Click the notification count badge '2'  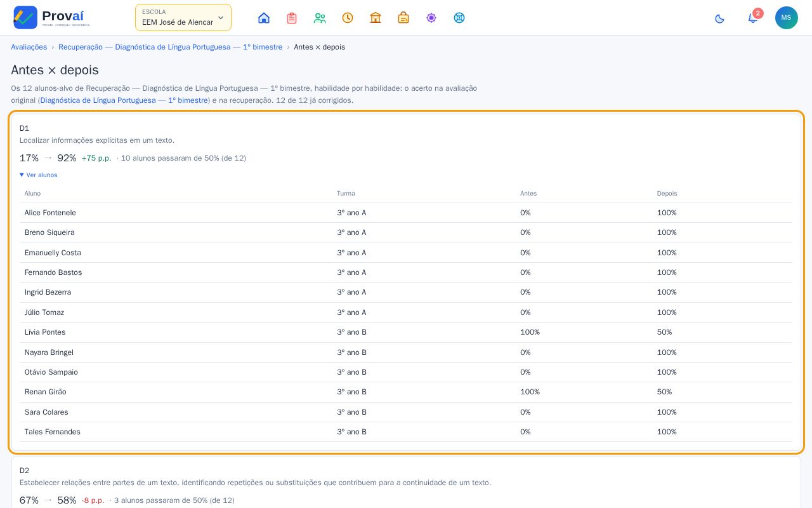point(757,13)
